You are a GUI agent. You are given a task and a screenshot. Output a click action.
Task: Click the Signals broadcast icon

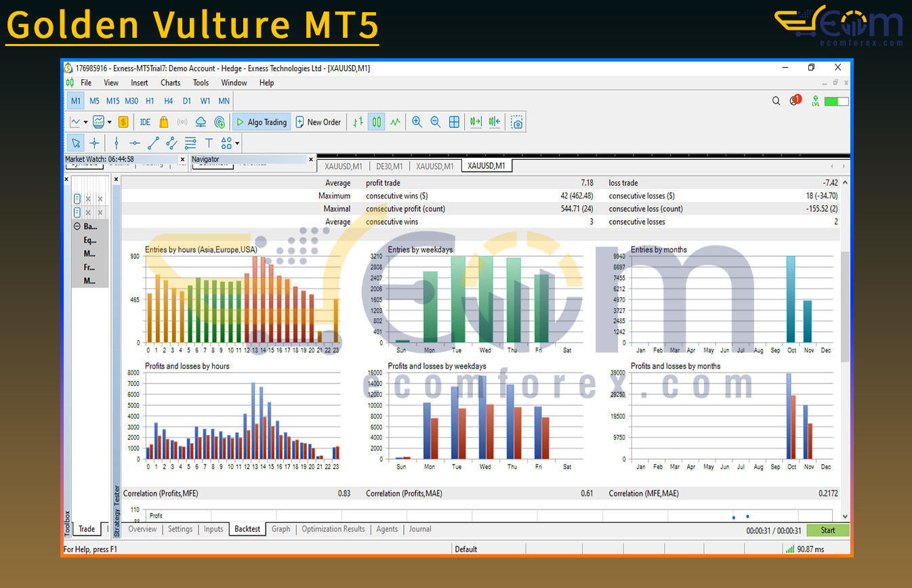182,122
